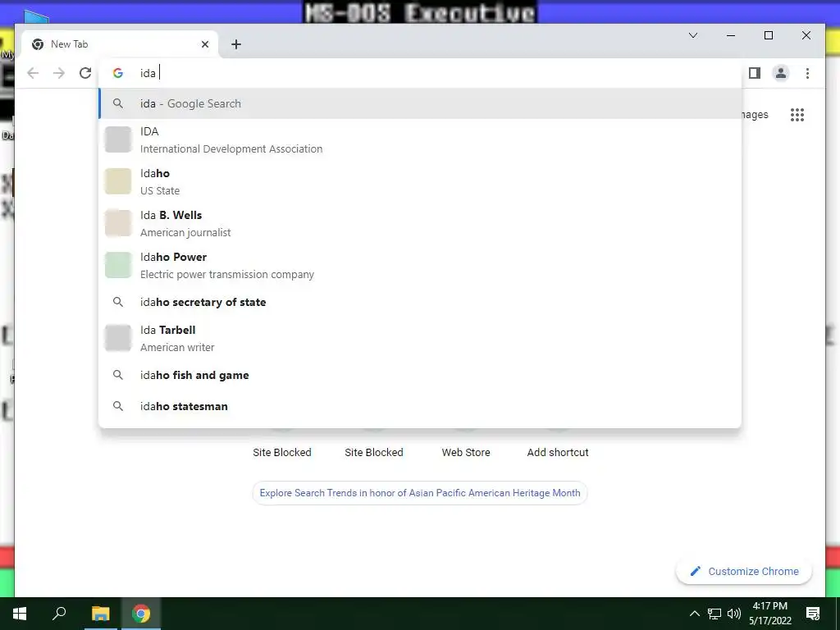Click the Idaho Power thumbnail image
This screenshot has height=630, width=840.
click(118, 265)
